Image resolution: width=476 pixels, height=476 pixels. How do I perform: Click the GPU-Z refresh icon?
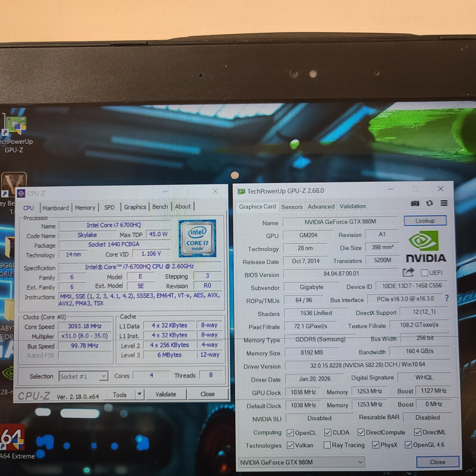click(429, 203)
